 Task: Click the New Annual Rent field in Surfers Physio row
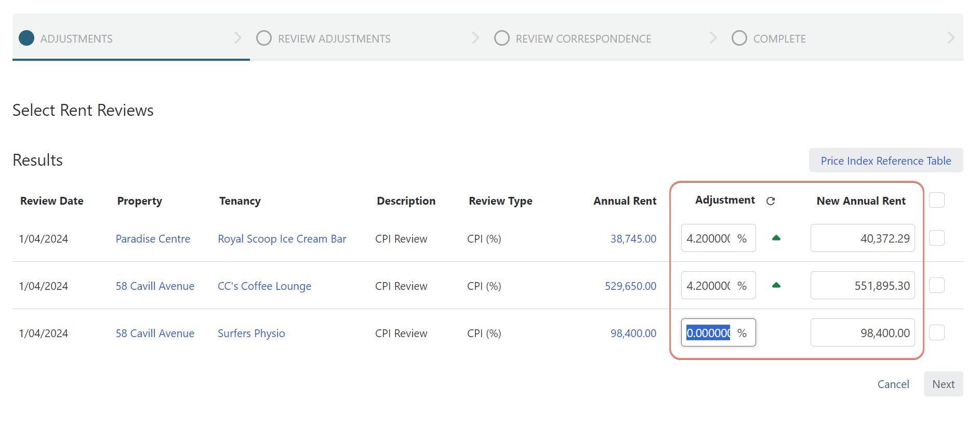pos(863,332)
